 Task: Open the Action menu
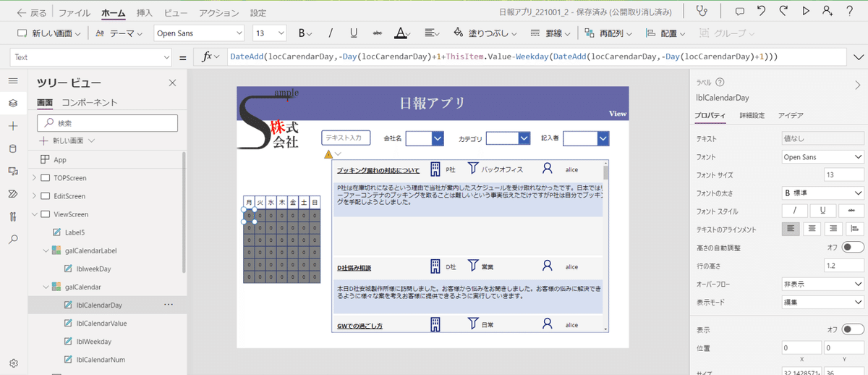pyautogui.click(x=219, y=12)
